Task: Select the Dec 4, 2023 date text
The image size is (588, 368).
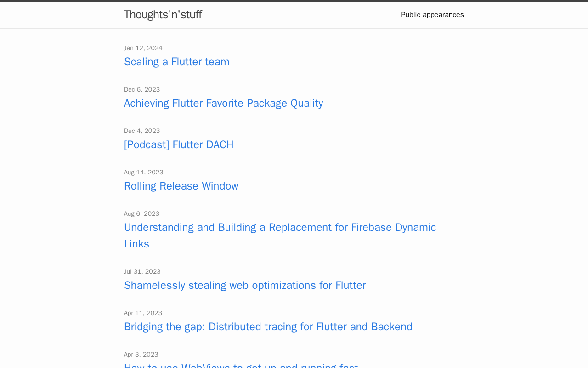Action: (x=142, y=131)
